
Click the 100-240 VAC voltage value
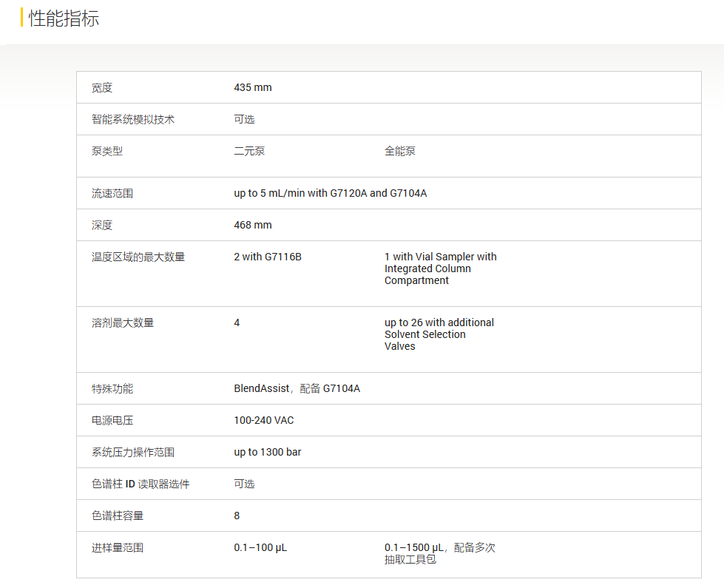click(264, 420)
